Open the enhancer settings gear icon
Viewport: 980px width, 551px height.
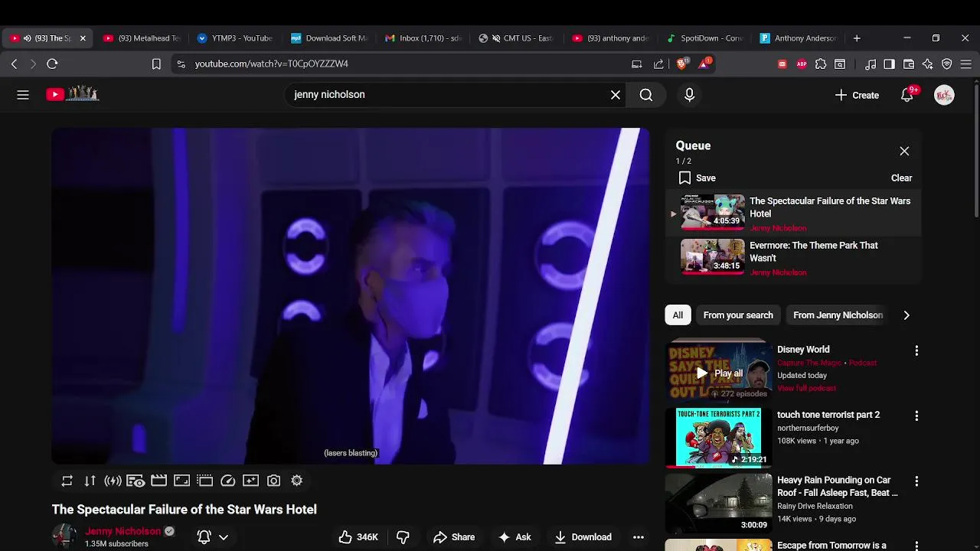[x=297, y=481]
